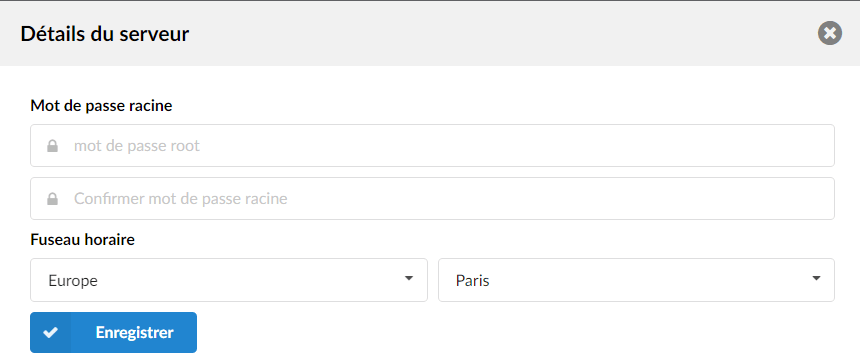This screenshot has width=860, height=362.
Task: Select the 'Europe' value text
Action: pos(73,281)
